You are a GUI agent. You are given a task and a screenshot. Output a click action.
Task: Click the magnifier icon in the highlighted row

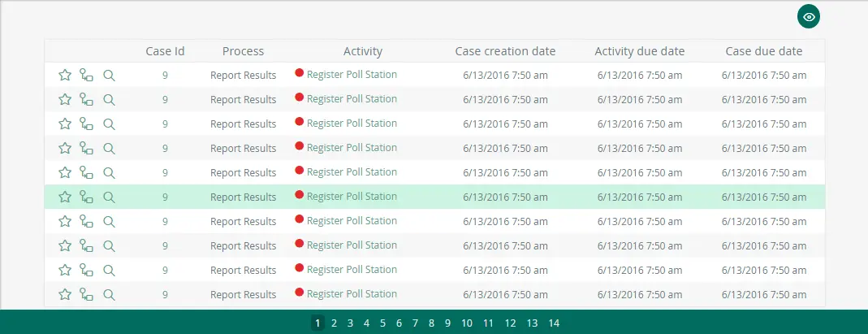[109, 197]
